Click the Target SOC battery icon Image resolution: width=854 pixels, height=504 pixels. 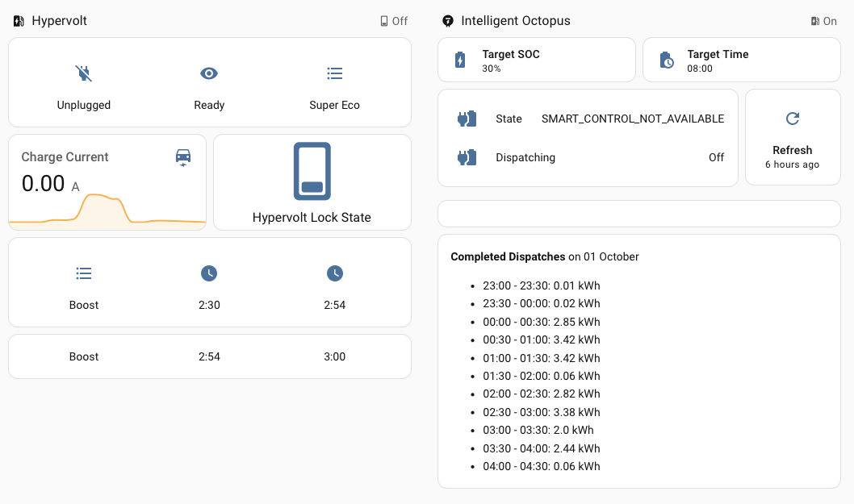click(460, 60)
